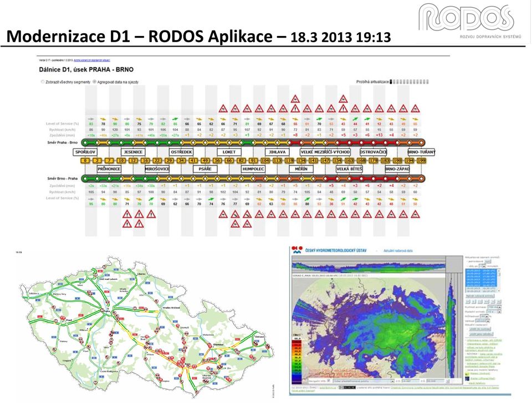Click the lower Brno–Praha slippery sign between km 82 and 91
This screenshot has width=532, height=403.
pyautogui.click(x=247, y=224)
